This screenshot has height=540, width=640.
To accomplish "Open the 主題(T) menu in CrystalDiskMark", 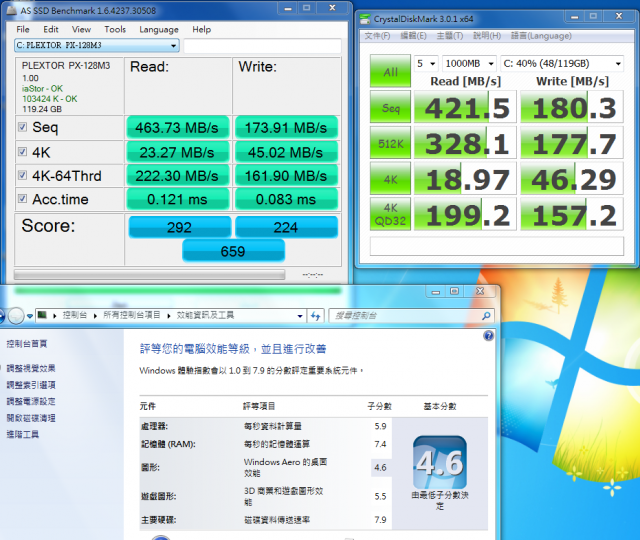I will click(450, 36).
